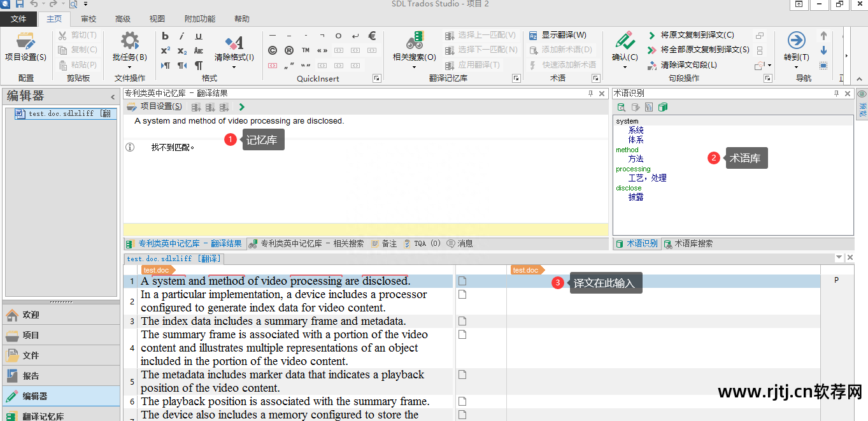Open the 确认 dropdown arrow
Screen dimensions: 868x421
coord(625,67)
